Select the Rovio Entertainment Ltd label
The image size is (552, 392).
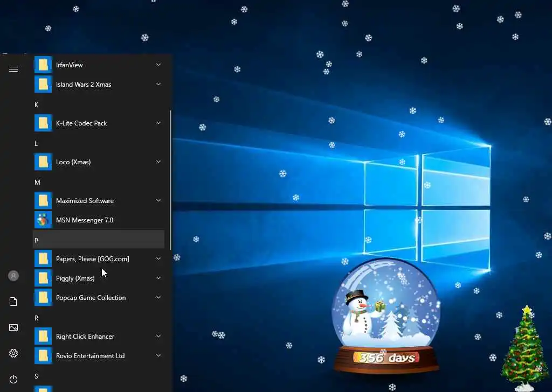(90, 356)
